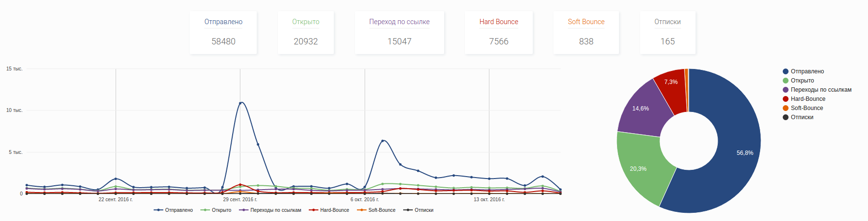Open the Hard Bounce card showing 7566

point(499,32)
